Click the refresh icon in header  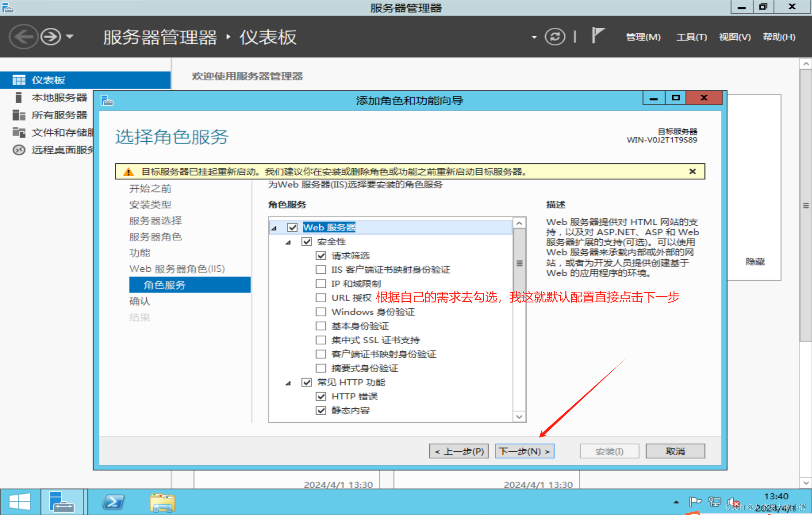coord(555,37)
